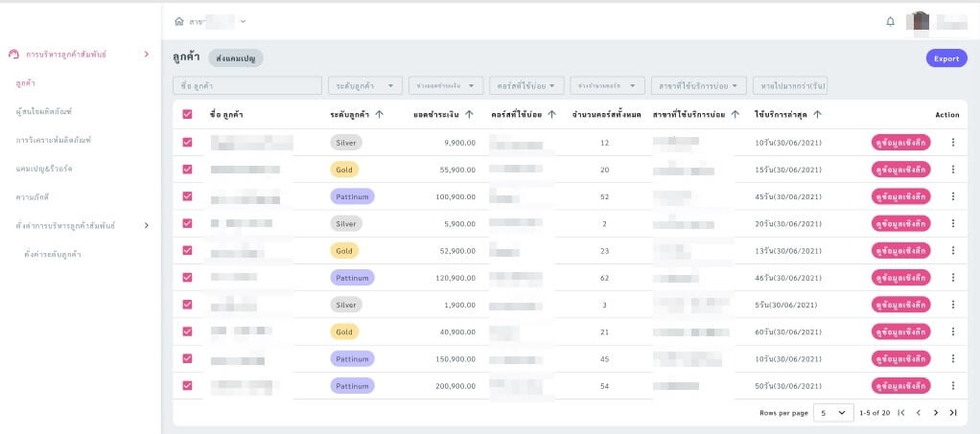Open การวิเคราะห์ผลิตภัณฑ์ in the sidebar
980x434 pixels.
[54, 140]
